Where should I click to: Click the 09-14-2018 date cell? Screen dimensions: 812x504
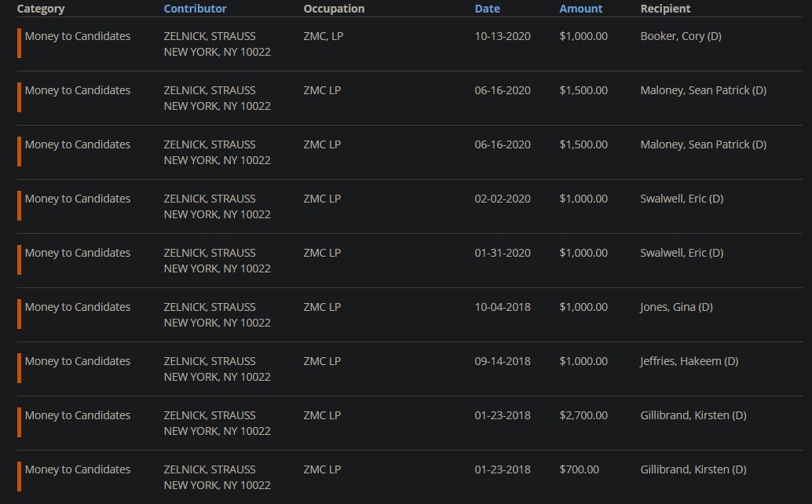[502, 361]
